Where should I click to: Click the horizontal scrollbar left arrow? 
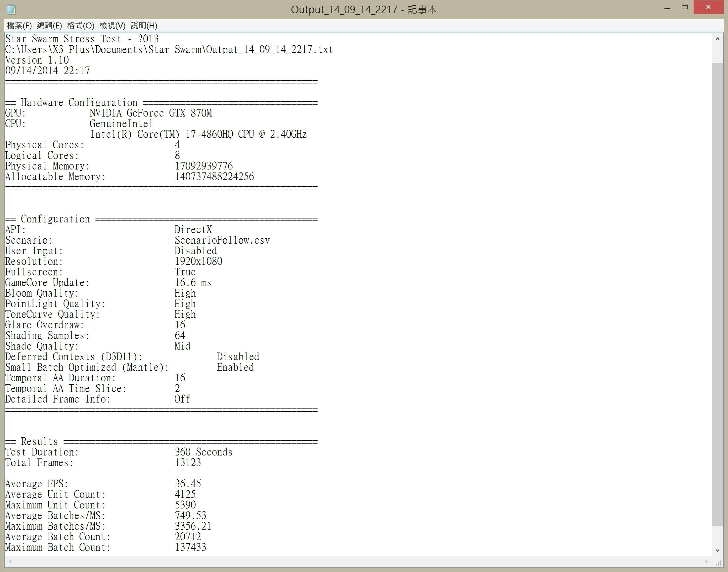(x=11, y=562)
